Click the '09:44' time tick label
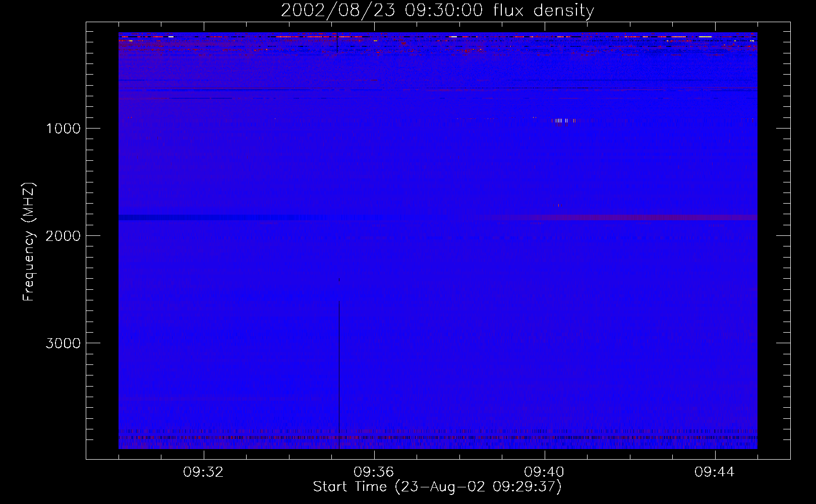This screenshot has height=504, width=816. tap(715, 472)
